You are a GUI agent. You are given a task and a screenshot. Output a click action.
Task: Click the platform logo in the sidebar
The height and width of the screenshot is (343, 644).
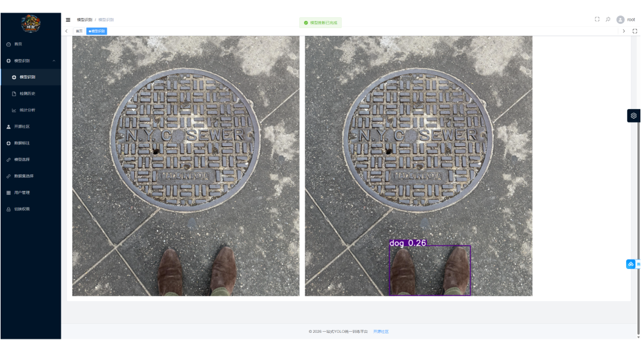[31, 24]
